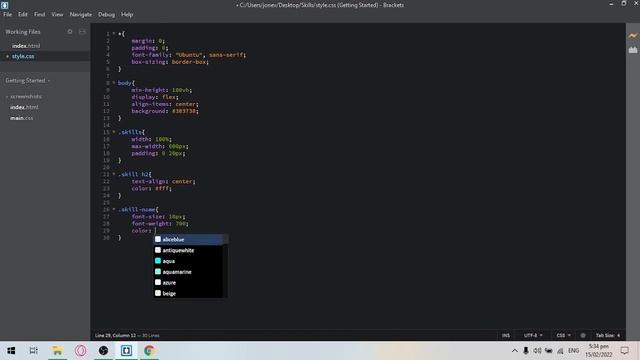Screen dimensions: 640x360
Task: Click line number 30 in the gutter
Action: coord(107,238)
